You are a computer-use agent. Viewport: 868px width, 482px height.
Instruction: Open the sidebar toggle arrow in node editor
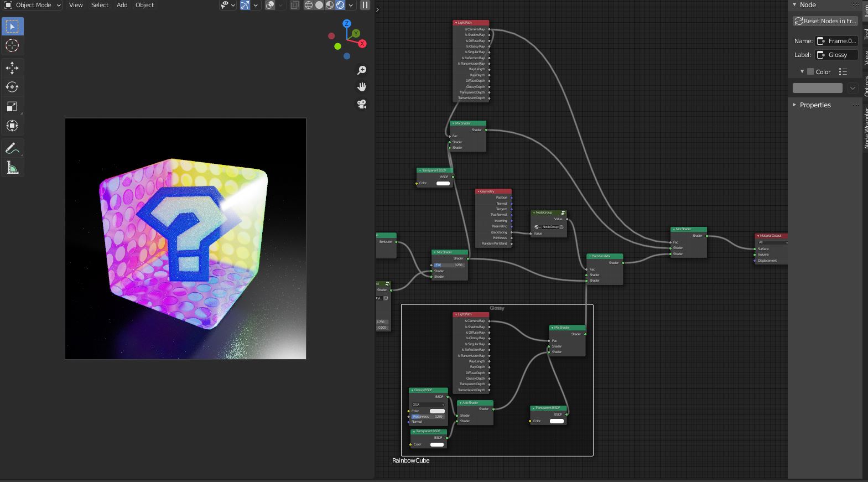tap(377, 9)
